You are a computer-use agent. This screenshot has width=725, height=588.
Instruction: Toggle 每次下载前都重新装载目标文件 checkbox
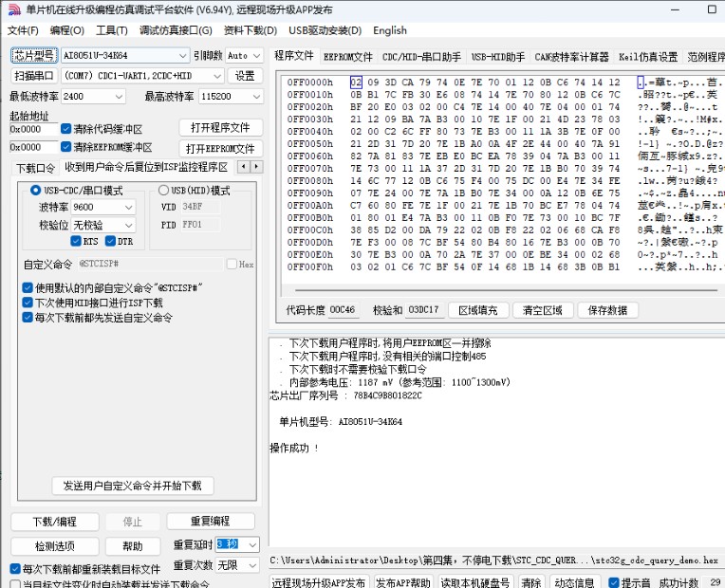15,569
